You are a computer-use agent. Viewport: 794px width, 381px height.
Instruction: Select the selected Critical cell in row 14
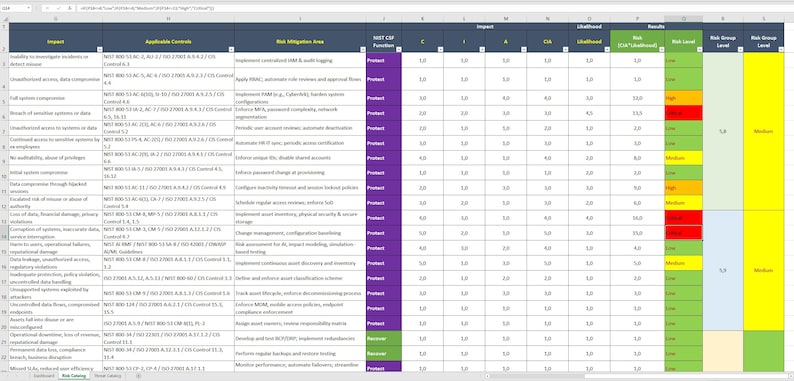(x=684, y=233)
